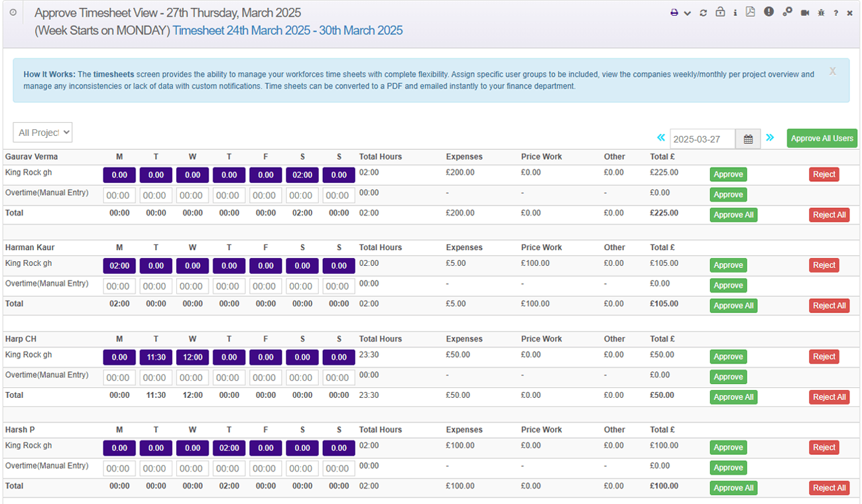This screenshot has height=504, width=862.
Task: Open the All Projects dropdown
Action: point(42,132)
